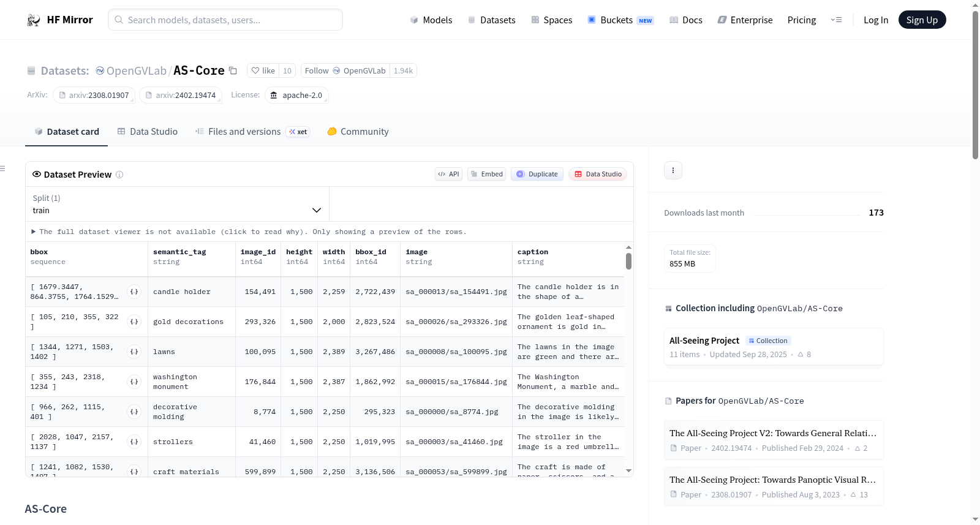Image resolution: width=980 pixels, height=525 pixels.
Task: Open arxiv:2402.19474 tag
Action: (x=181, y=96)
